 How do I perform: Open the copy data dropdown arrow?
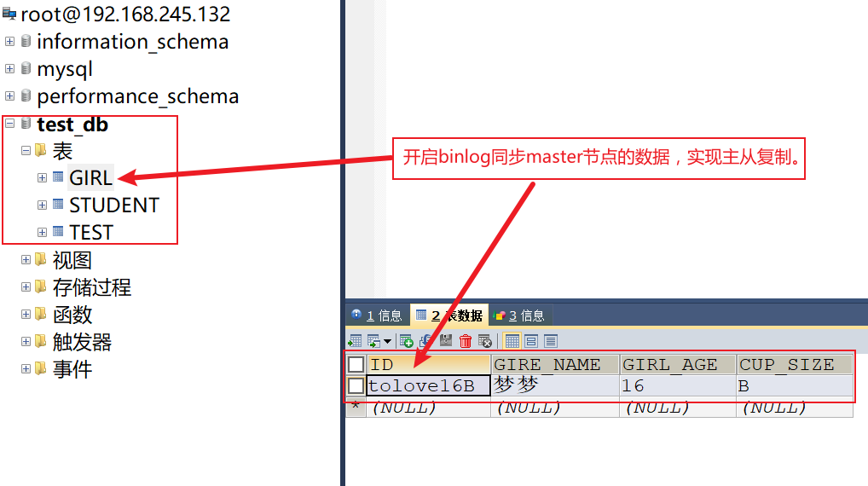click(387, 341)
